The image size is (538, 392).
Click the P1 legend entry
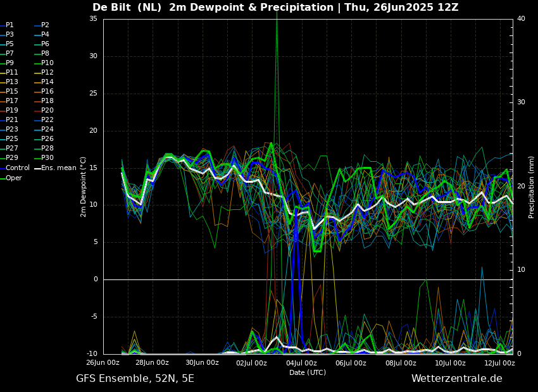tap(9, 25)
